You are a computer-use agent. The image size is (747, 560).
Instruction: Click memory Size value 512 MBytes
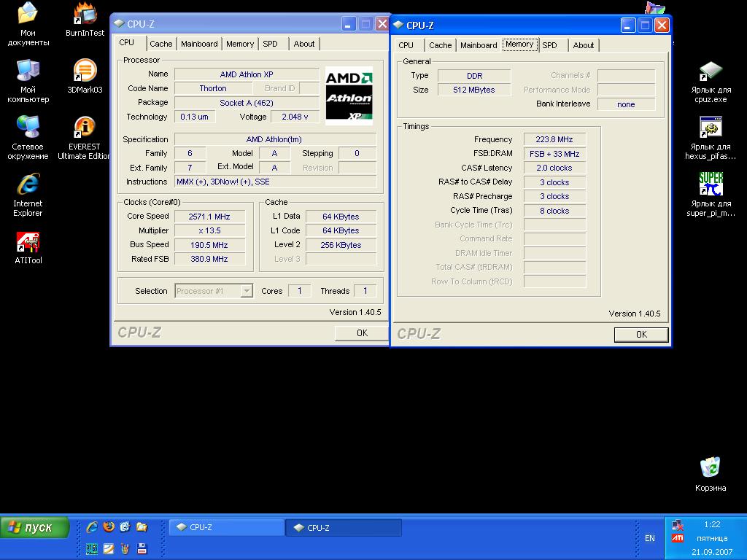(x=474, y=90)
